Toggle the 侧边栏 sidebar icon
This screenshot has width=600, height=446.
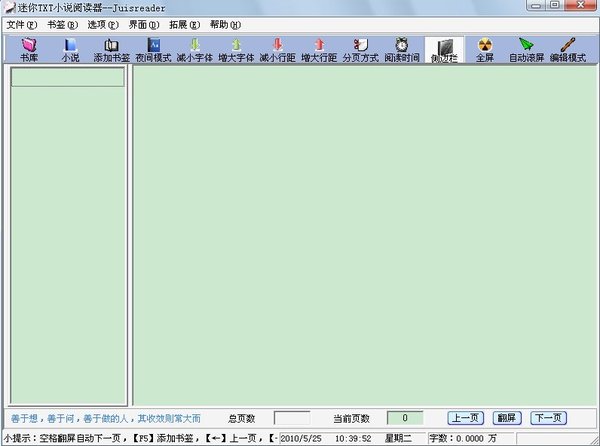[x=444, y=50]
